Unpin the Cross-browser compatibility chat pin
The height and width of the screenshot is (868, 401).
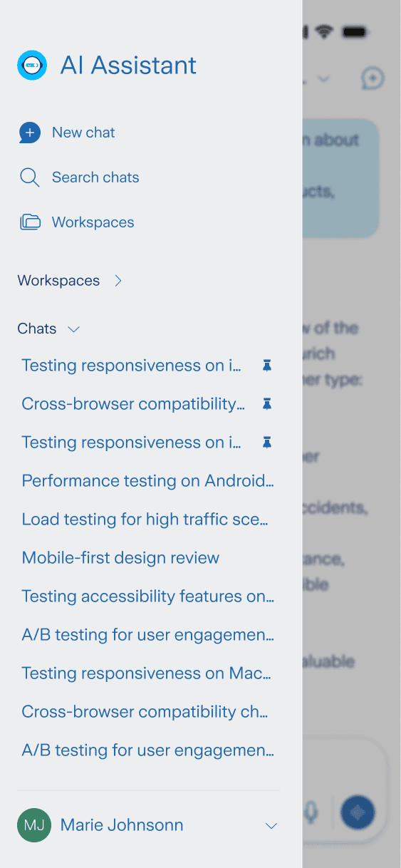click(266, 404)
